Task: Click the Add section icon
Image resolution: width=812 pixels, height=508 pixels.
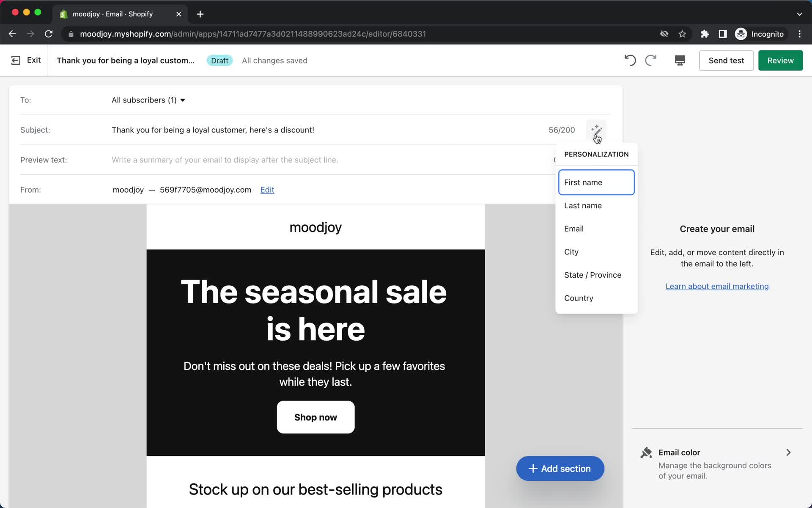Action: click(x=532, y=468)
